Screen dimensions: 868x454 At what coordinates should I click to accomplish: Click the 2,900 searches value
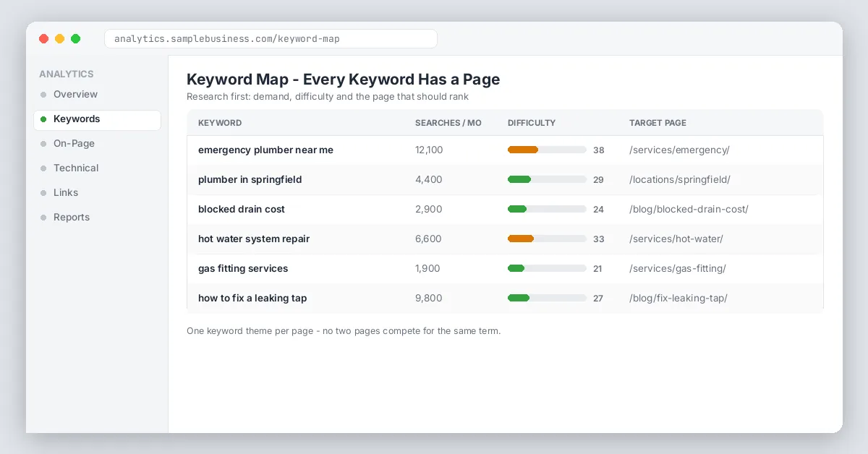[428, 209]
